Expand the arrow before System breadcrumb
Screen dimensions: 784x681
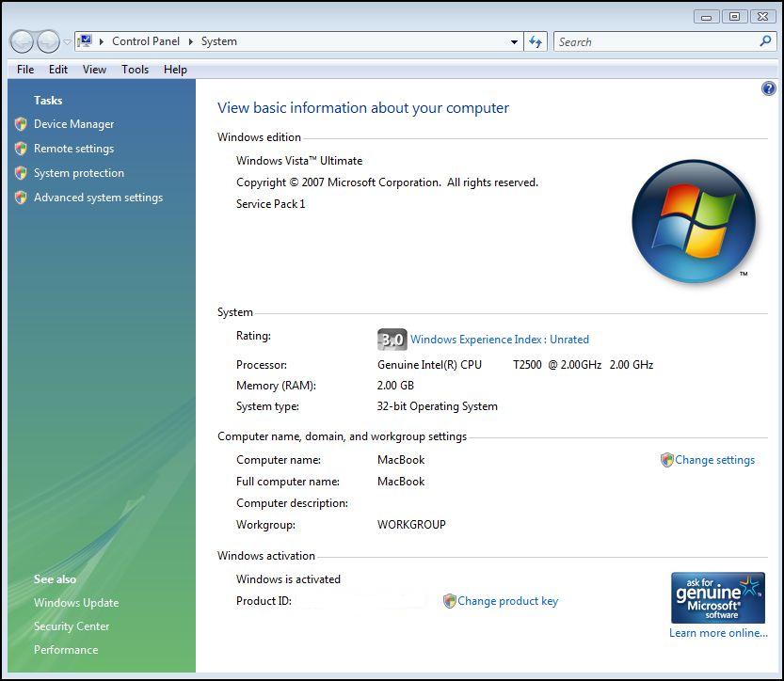[190, 41]
